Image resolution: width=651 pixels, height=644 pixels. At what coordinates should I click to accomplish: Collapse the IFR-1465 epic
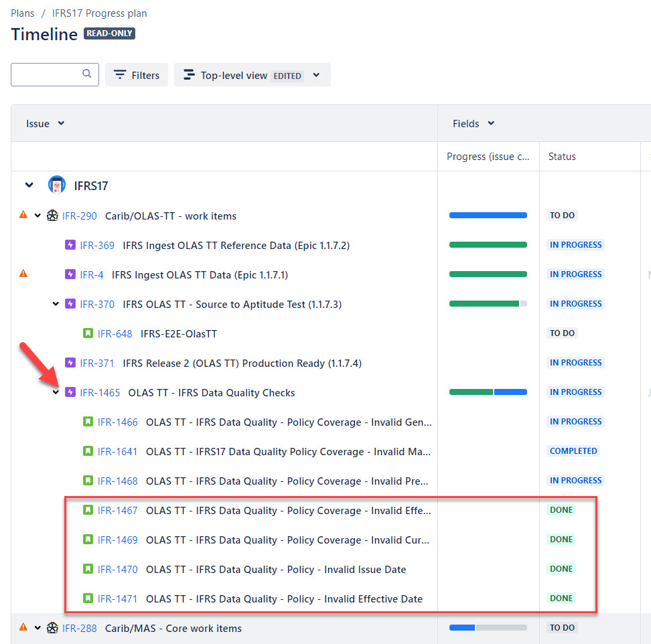(x=56, y=392)
